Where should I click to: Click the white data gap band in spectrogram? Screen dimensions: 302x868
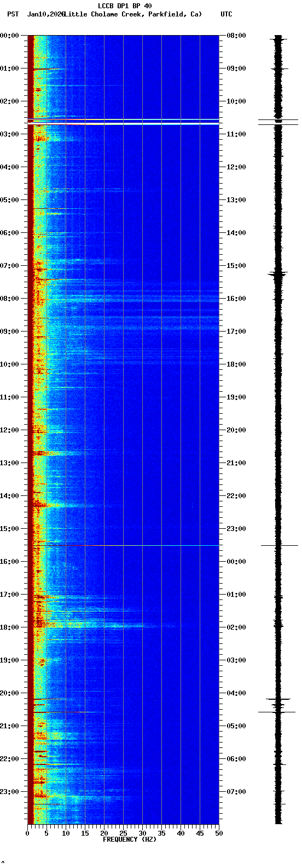click(123, 123)
